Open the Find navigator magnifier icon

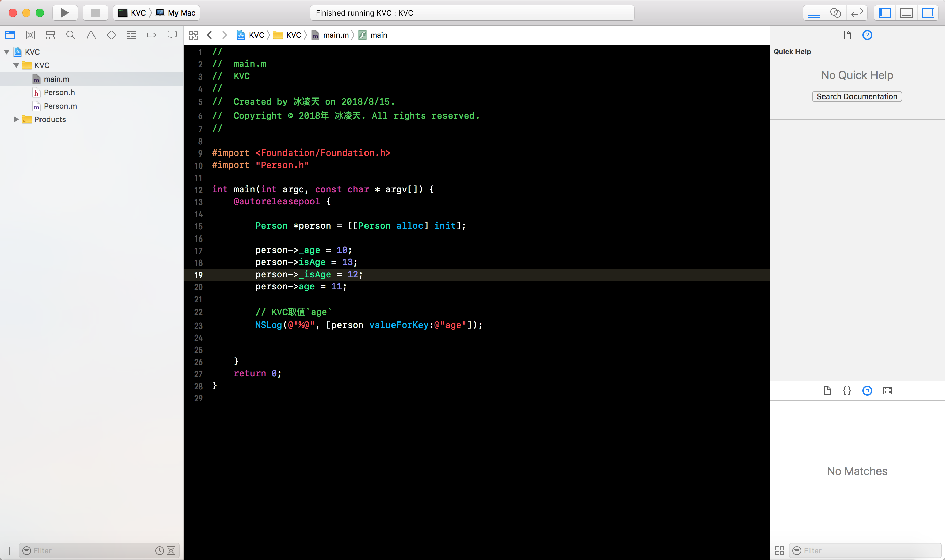[x=71, y=35]
